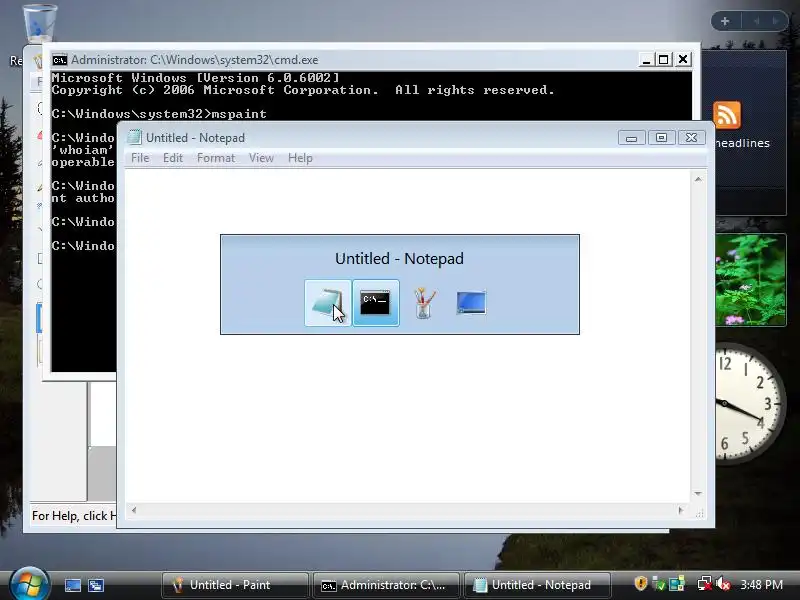Click Switch between windows in Quick Launch

96,585
